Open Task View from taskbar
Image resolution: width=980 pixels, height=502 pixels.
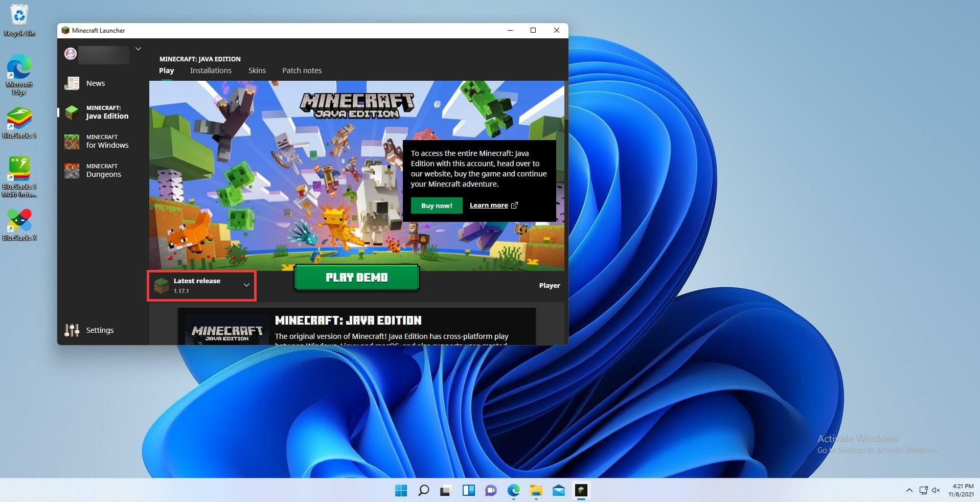[446, 491]
